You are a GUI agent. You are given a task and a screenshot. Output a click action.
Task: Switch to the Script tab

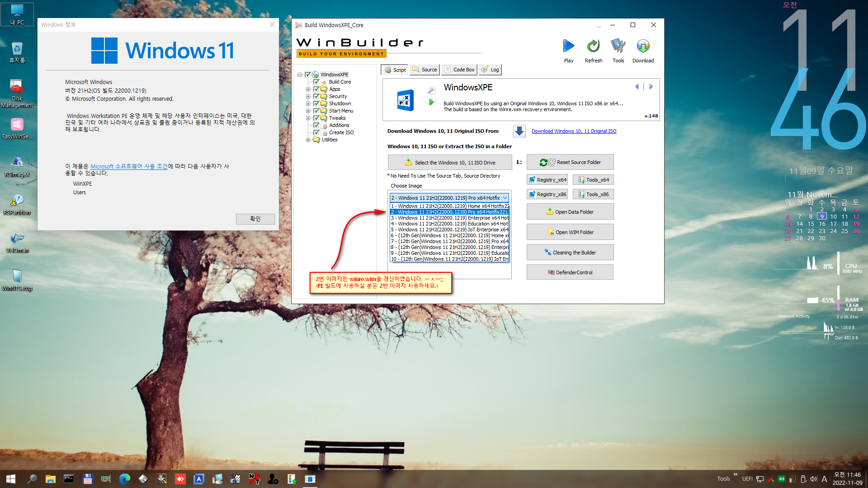(395, 70)
